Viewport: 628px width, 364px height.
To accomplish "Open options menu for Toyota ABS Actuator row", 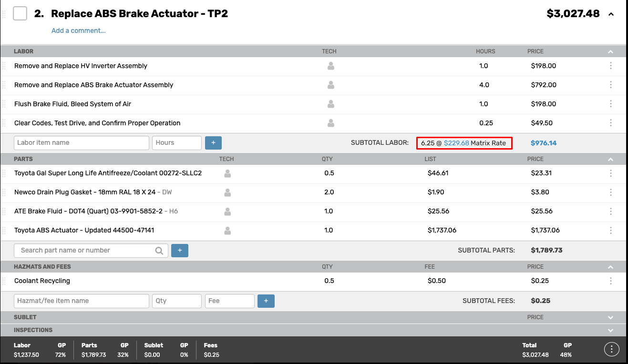I will pos(611,230).
